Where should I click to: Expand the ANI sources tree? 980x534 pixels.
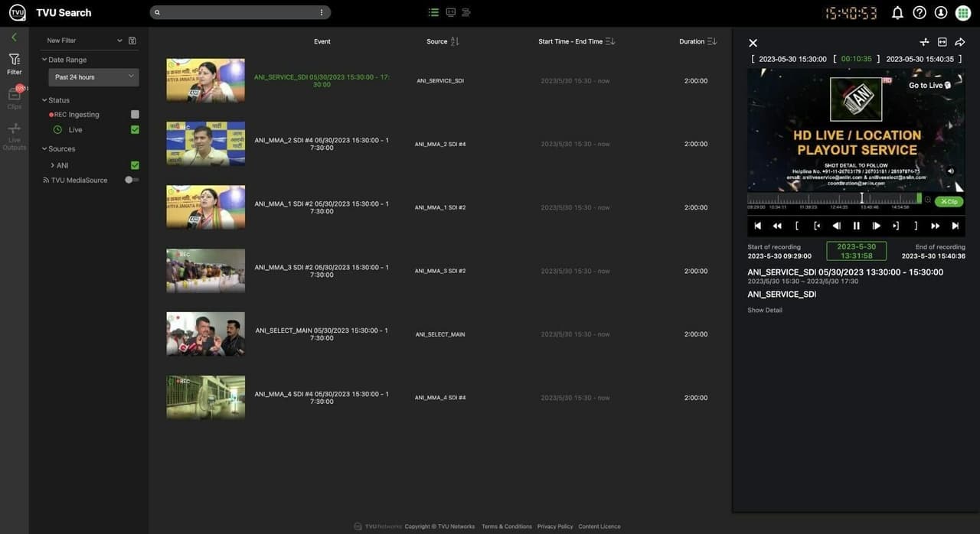53,164
